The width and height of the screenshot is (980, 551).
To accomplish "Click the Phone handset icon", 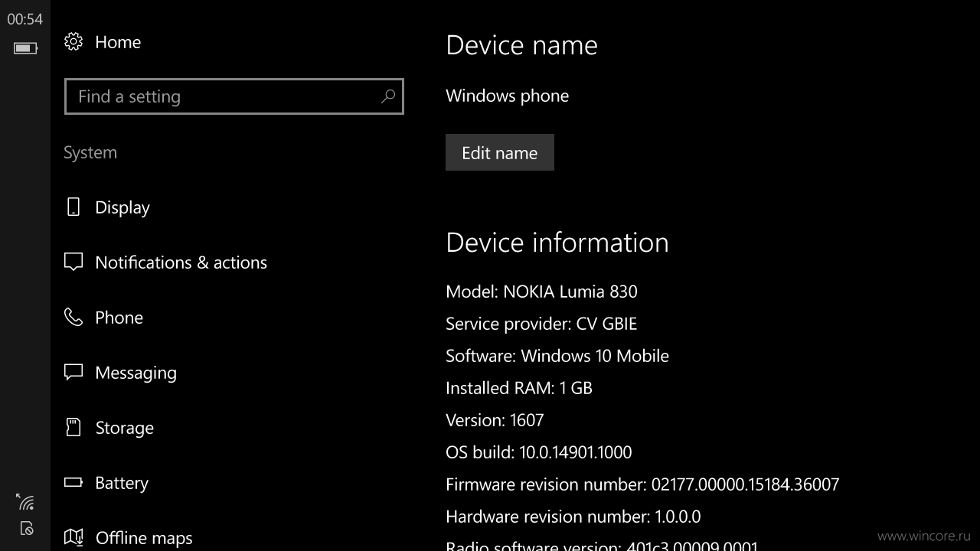I will point(73,318).
